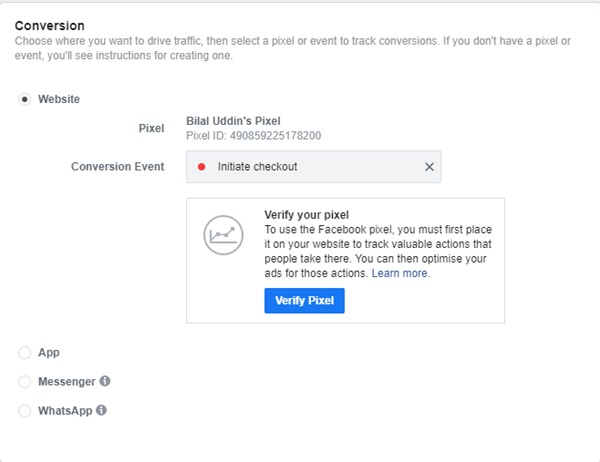Click the Conversion section heading

click(50, 26)
